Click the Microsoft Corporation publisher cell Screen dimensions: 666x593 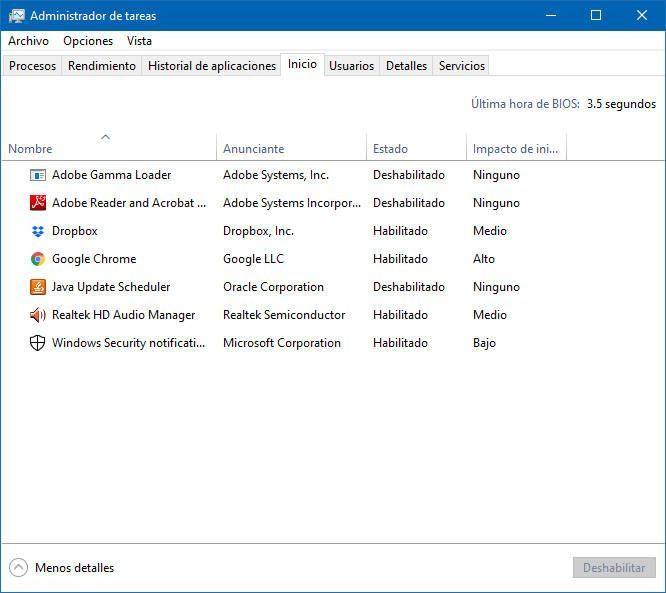(x=282, y=343)
